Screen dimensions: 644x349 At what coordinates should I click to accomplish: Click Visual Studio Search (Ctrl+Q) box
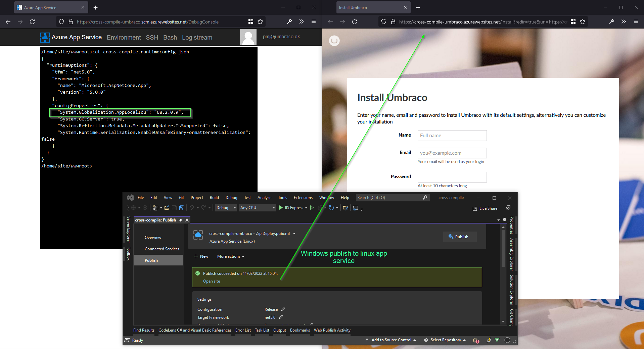(392, 198)
